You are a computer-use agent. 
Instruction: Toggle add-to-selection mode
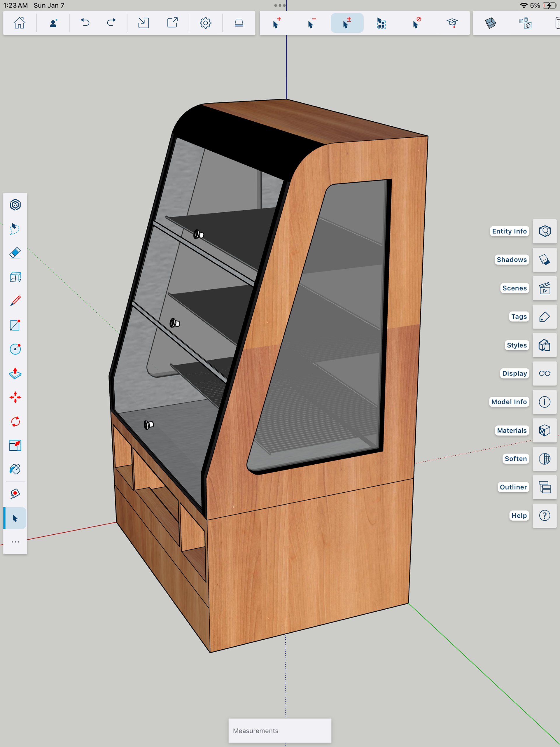coord(276,23)
